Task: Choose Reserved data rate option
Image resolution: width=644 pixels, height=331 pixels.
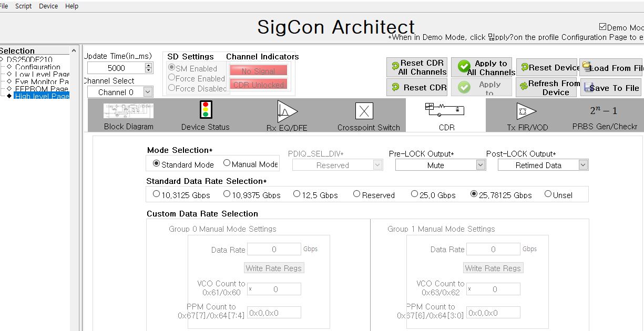Action: click(x=357, y=194)
